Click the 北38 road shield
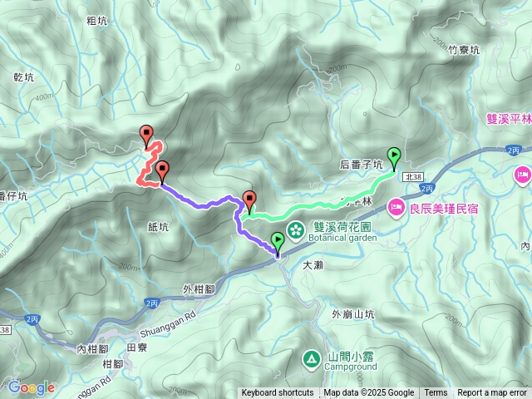This screenshot has width=532, height=399. pos(413,177)
